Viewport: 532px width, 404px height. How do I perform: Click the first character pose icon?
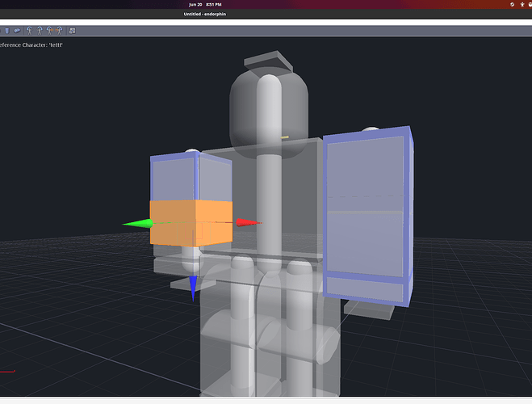pyautogui.click(x=30, y=31)
